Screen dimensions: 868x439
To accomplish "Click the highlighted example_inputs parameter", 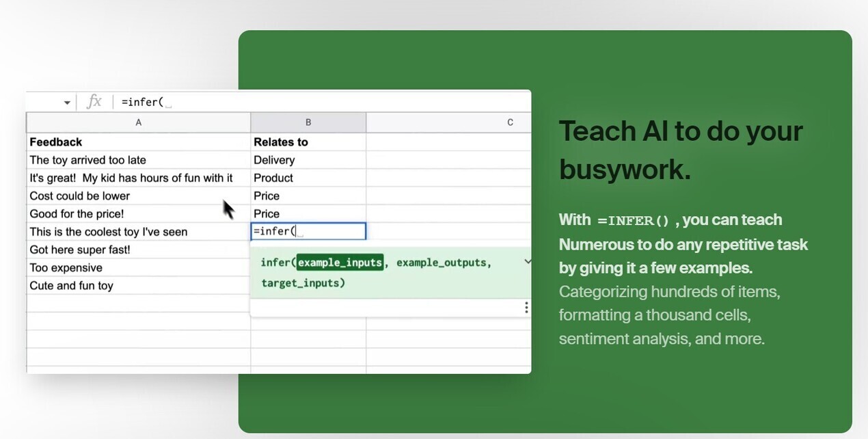I will (x=340, y=263).
